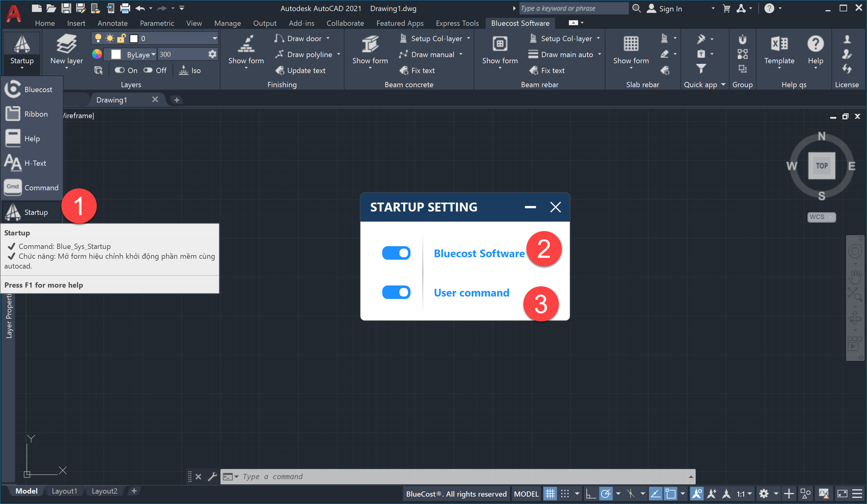Open the Template Excel icon
Viewport: 867px width, 504px height.
[x=779, y=44]
